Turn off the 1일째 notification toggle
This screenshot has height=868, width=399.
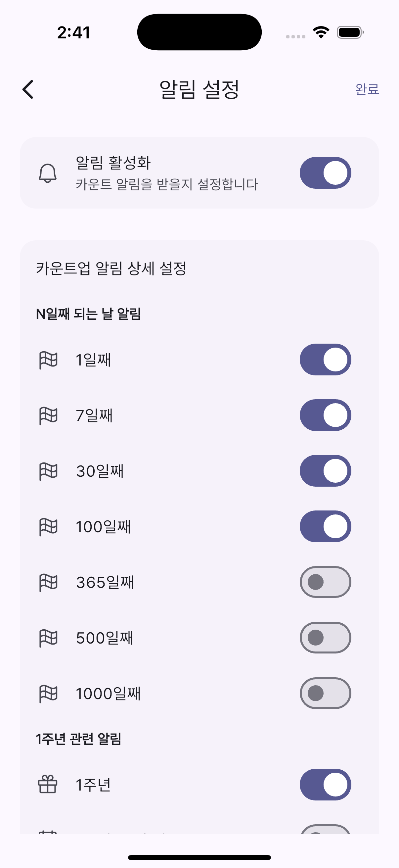point(325,360)
